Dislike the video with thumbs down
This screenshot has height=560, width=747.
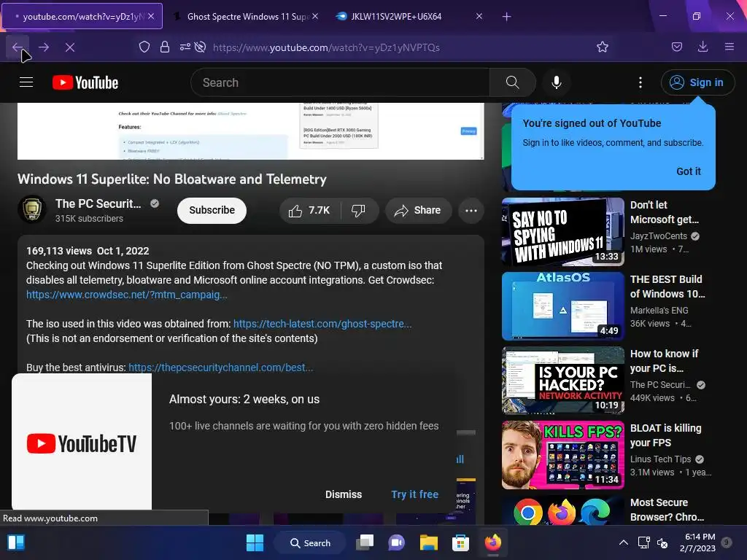click(x=358, y=211)
